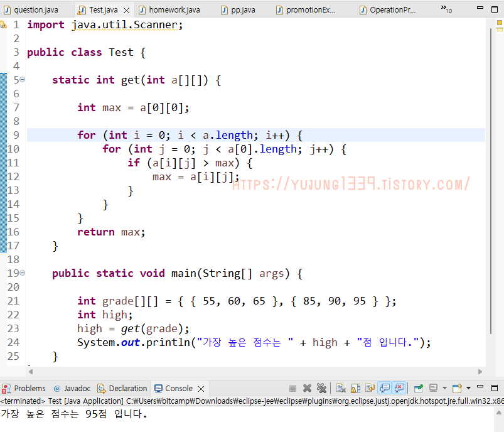Click the console output line '가장 높은 점수는 95점 입니다.'
Image resolution: width=504 pixels, height=432 pixels.
74,414
